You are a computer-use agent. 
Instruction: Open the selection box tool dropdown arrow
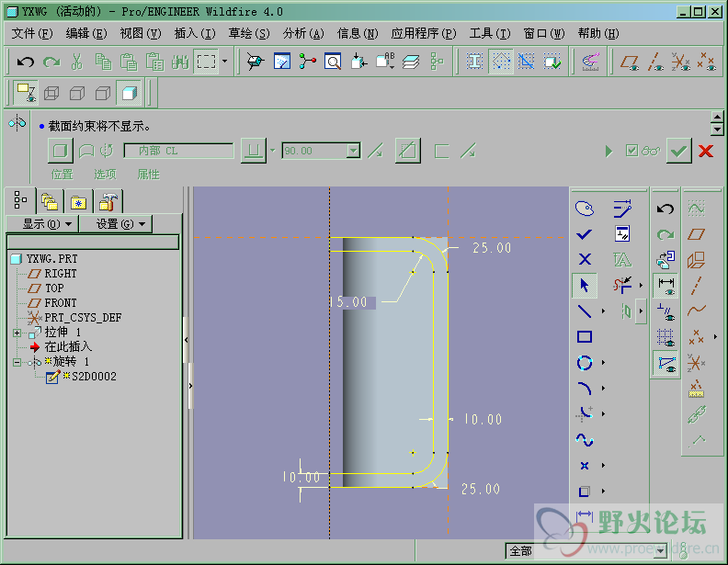click(x=225, y=62)
